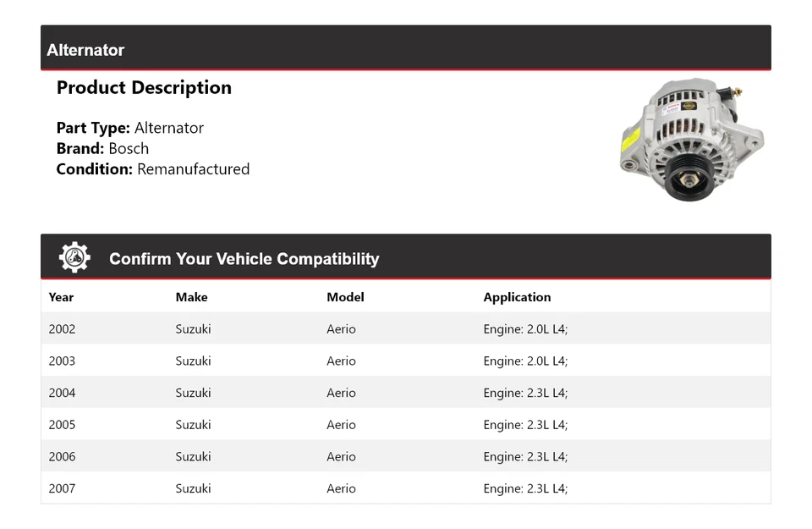The height and width of the screenshot is (529, 812).
Task: Select the Application column header
Action: click(x=517, y=297)
